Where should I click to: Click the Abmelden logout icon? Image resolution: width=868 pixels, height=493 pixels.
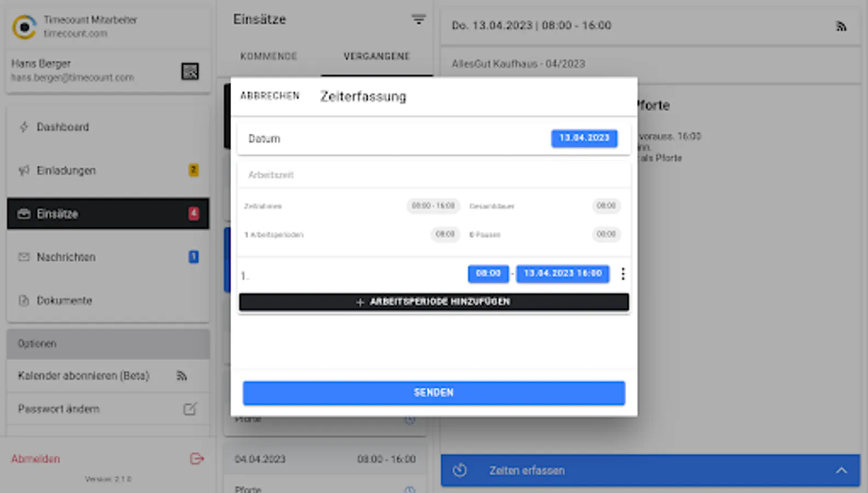[197, 458]
